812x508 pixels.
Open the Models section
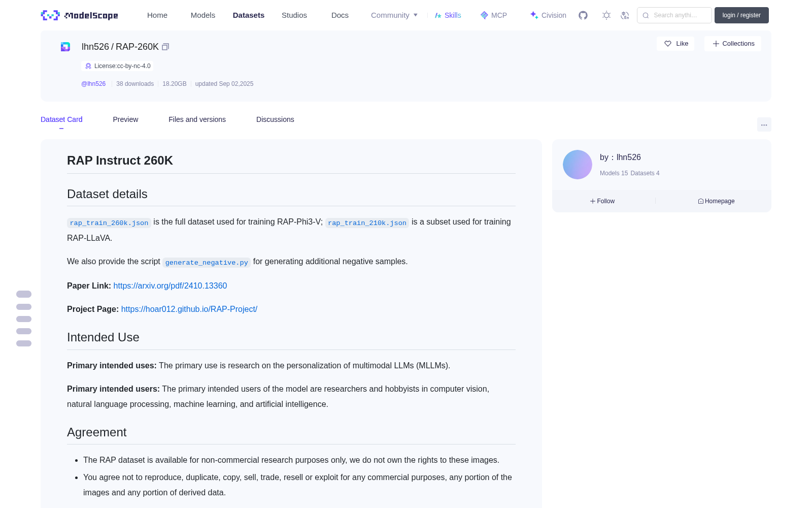[x=203, y=15]
